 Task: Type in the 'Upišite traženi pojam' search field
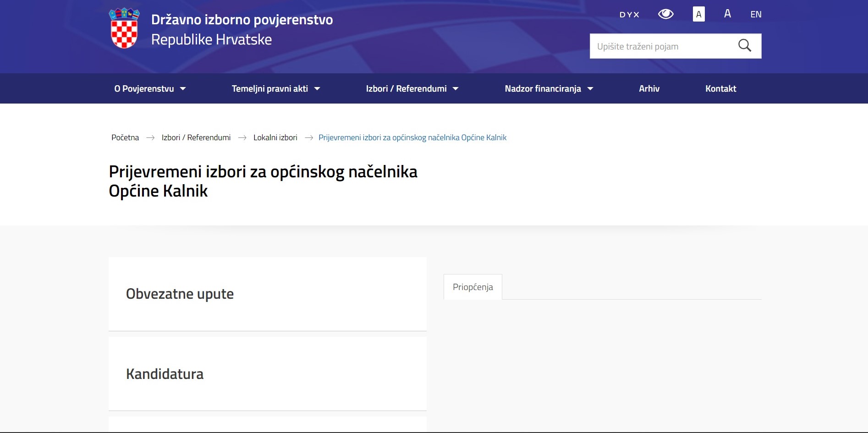(x=660, y=46)
